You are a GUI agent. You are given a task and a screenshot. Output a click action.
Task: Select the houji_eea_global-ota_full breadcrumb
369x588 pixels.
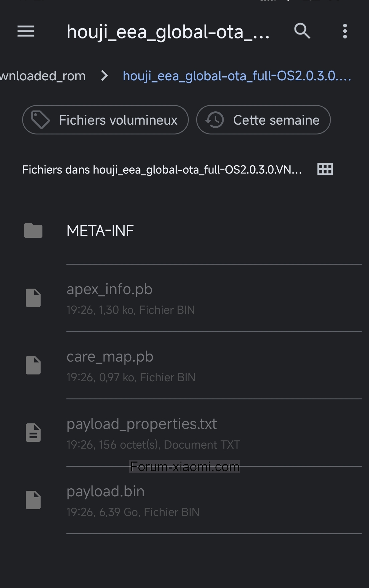(237, 76)
